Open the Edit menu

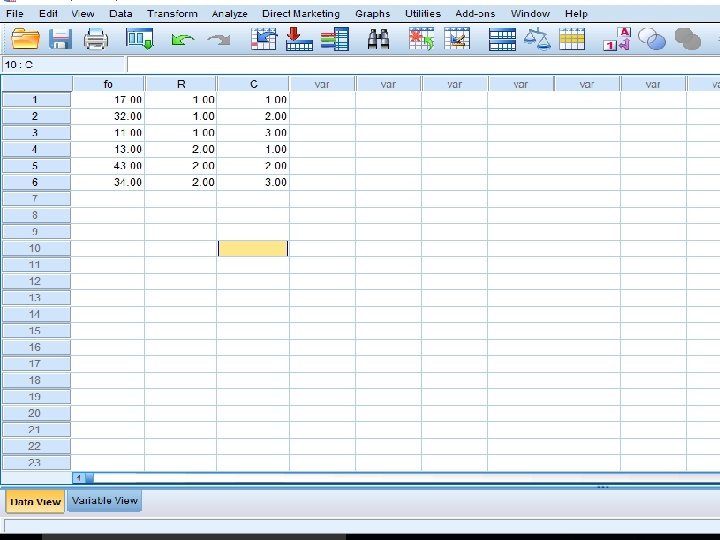(48, 14)
